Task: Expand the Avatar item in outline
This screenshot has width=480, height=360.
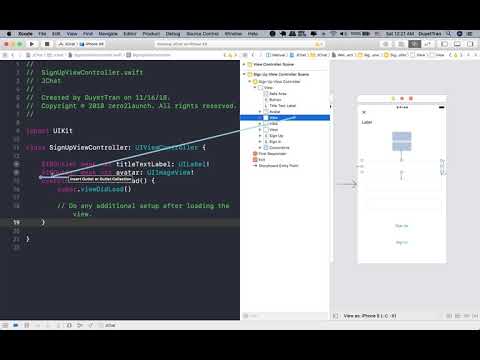Action: 260,112
